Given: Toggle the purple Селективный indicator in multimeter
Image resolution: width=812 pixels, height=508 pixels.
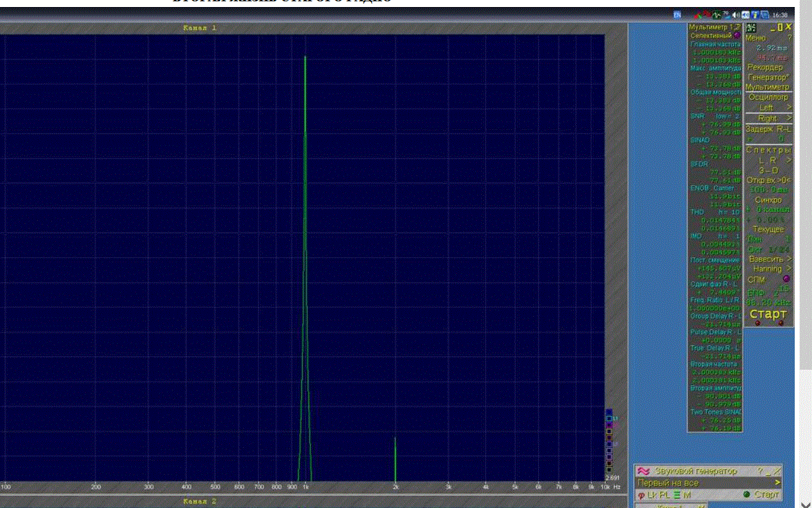Looking at the screenshot, I should coord(737,36).
